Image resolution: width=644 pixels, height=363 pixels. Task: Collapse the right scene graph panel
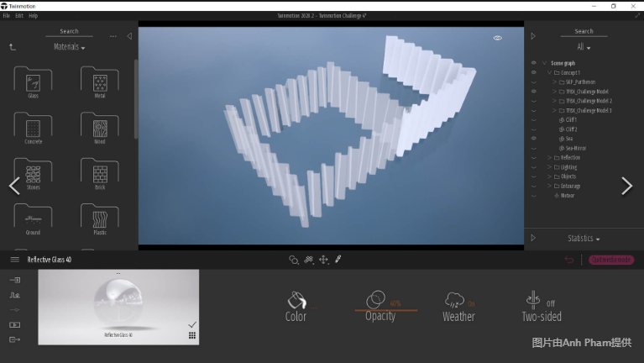[x=533, y=36]
